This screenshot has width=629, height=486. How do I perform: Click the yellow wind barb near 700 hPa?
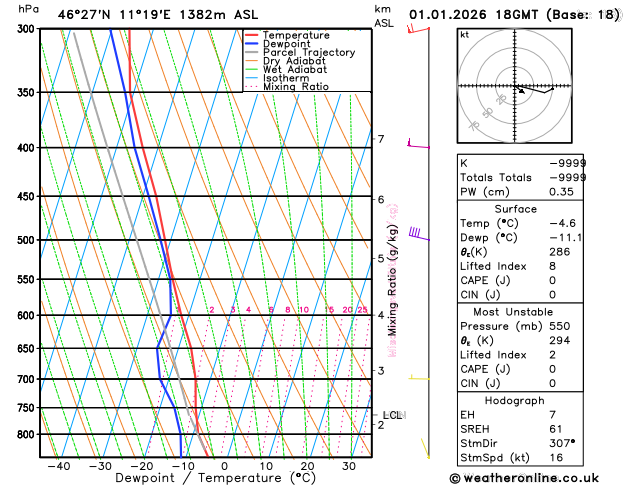point(416,379)
